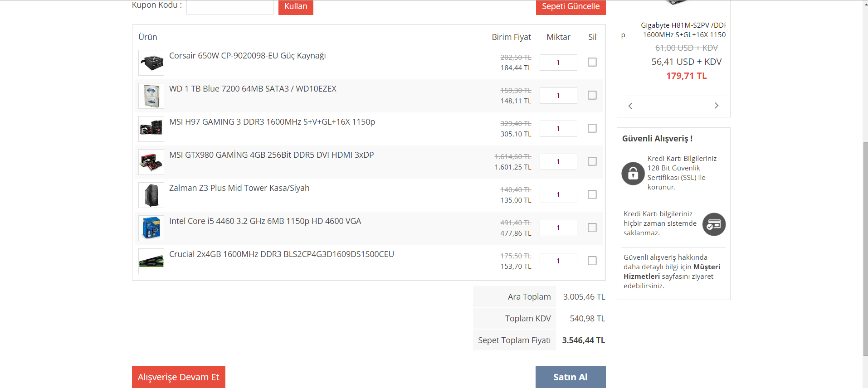The width and height of the screenshot is (868, 388).
Task: Click the 477,86 TL price
Action: tap(516, 233)
